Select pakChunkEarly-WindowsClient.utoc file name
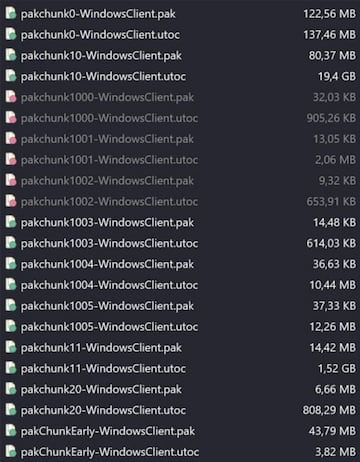The height and width of the screenshot is (462, 360). point(110,452)
